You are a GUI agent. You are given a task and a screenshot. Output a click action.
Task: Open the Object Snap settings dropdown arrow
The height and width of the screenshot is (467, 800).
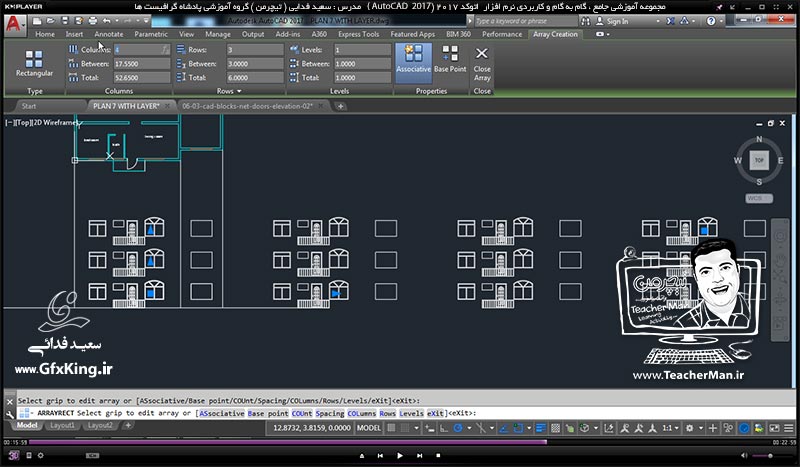click(x=529, y=428)
